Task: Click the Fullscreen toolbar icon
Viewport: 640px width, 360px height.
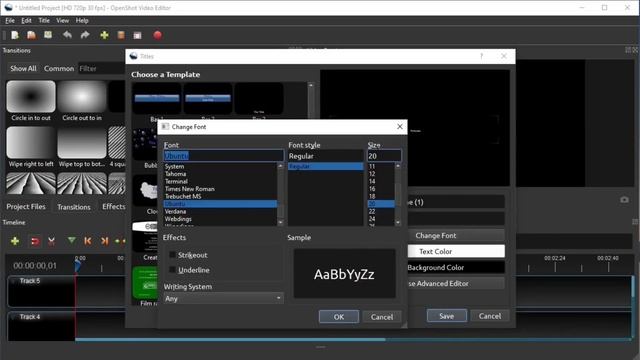Action: click(138, 36)
